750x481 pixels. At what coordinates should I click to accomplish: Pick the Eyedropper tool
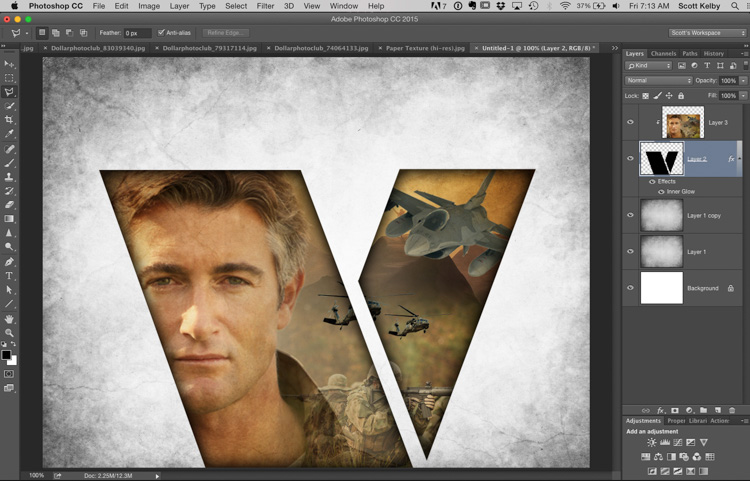(x=10, y=134)
